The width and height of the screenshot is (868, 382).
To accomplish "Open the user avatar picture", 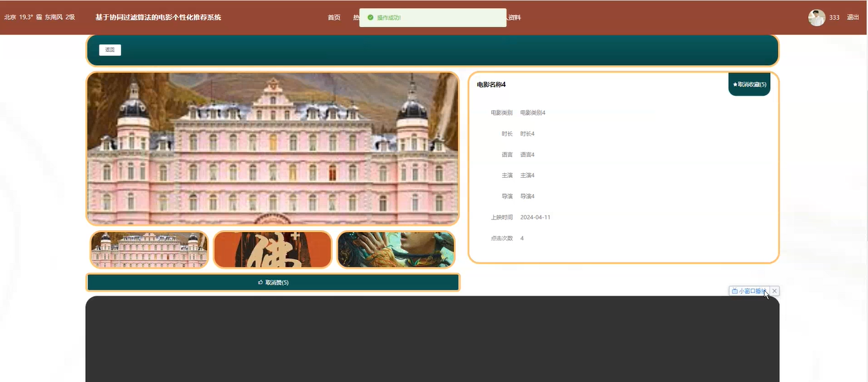I will (x=816, y=18).
